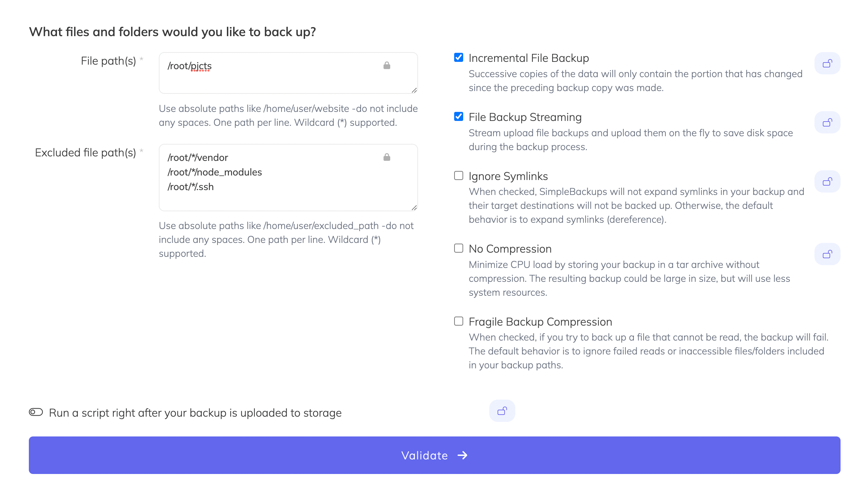Click the unlock icon beside File Backup Streaming
The width and height of the screenshot is (868, 499).
click(827, 122)
